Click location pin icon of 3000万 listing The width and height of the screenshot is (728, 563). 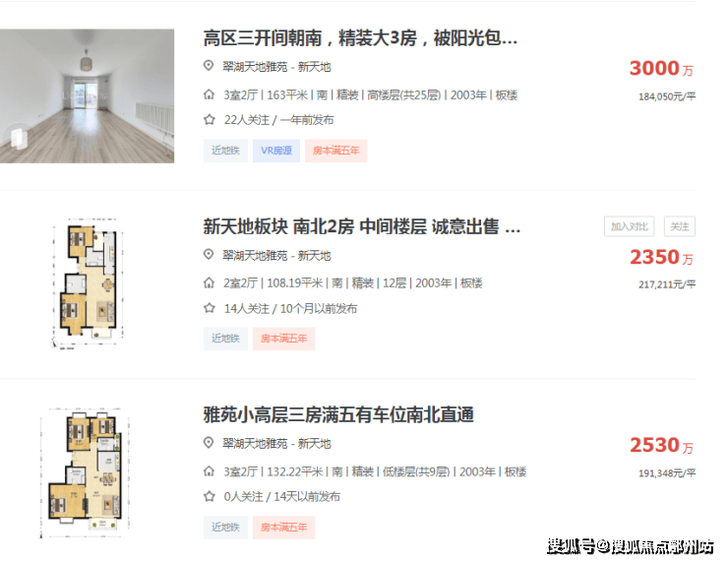(x=209, y=66)
